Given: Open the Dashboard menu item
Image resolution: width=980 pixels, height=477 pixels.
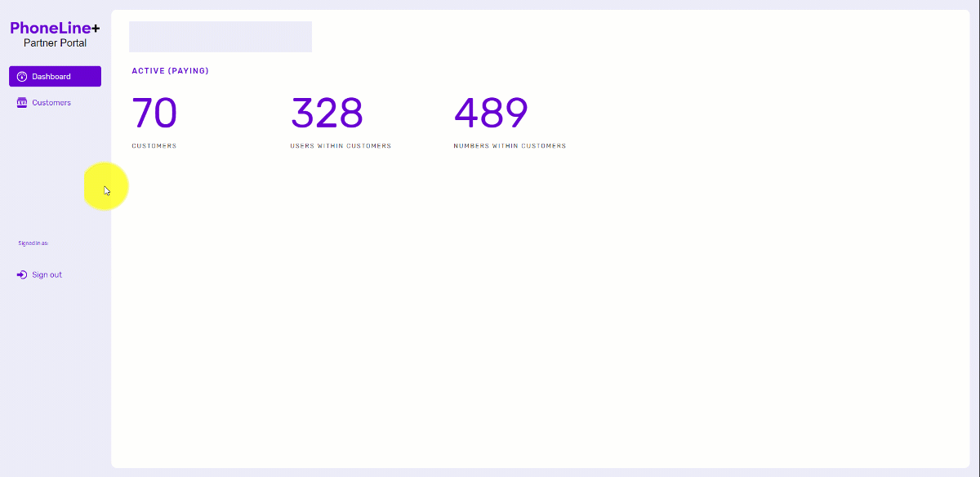Looking at the screenshot, I should 55,77.
